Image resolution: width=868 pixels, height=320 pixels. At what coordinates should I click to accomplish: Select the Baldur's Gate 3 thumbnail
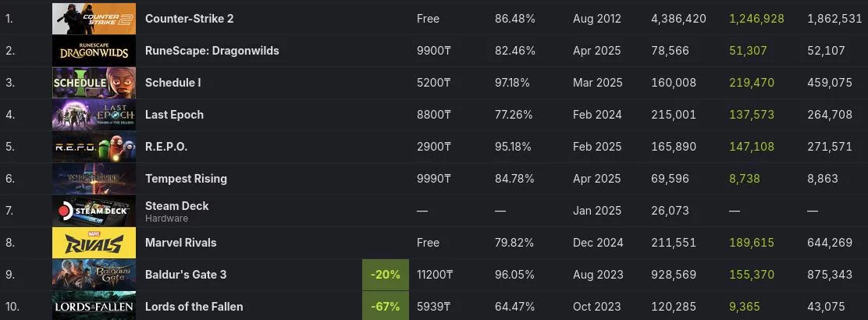(x=94, y=276)
